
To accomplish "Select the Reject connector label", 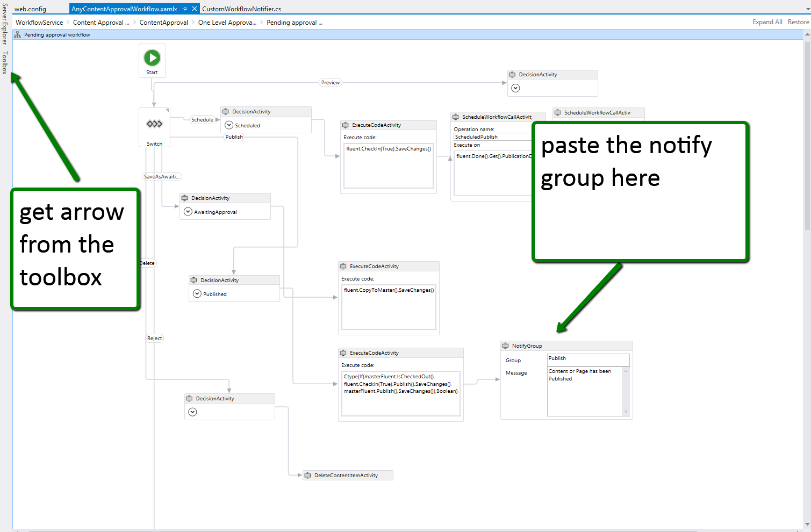I will tap(155, 339).
